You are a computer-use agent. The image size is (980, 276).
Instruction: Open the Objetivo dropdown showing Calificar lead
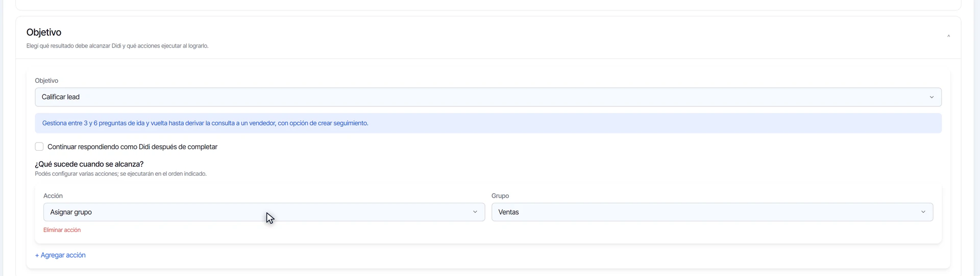(x=488, y=97)
